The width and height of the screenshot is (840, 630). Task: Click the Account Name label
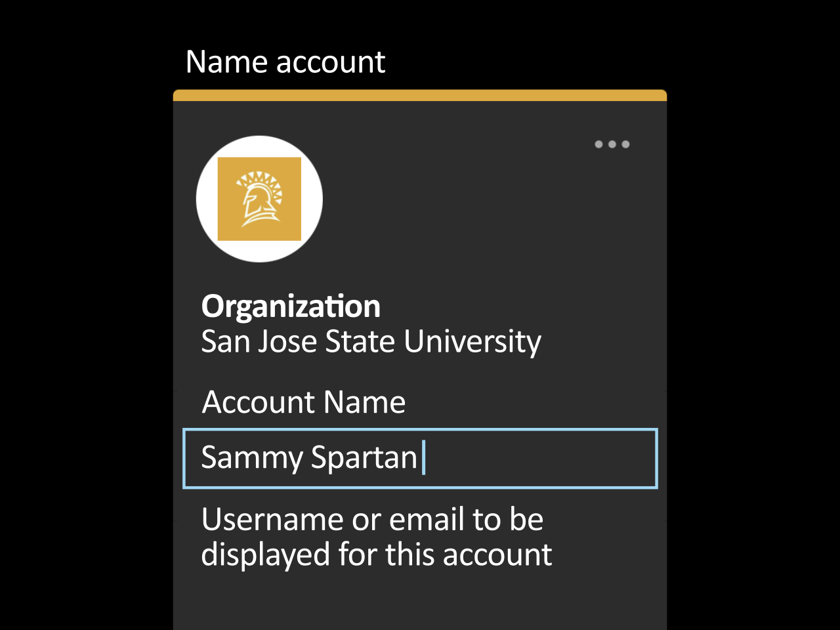point(303,402)
